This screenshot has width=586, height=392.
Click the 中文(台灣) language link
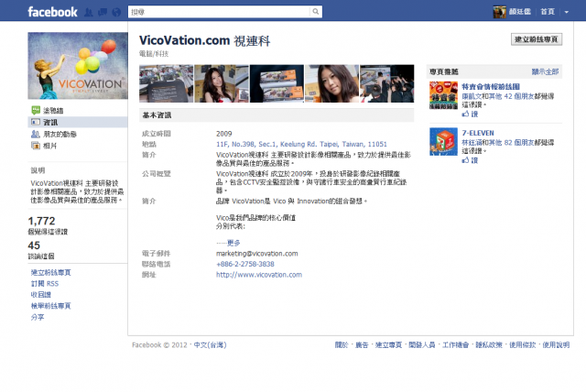(x=210, y=345)
